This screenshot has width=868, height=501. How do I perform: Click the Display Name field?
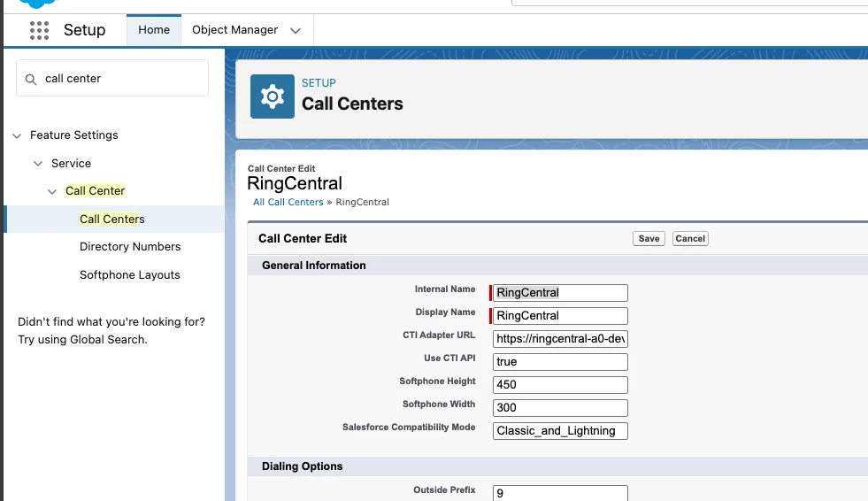pos(560,315)
